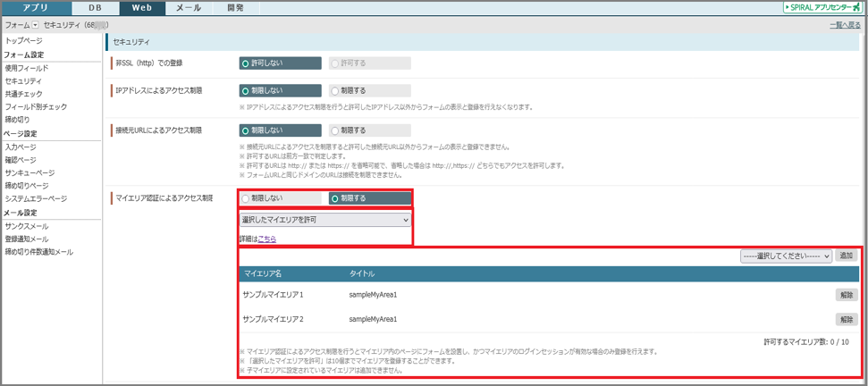Open the 選択してください my-area dropdown
Screen dimensions: 868x386
click(786, 256)
